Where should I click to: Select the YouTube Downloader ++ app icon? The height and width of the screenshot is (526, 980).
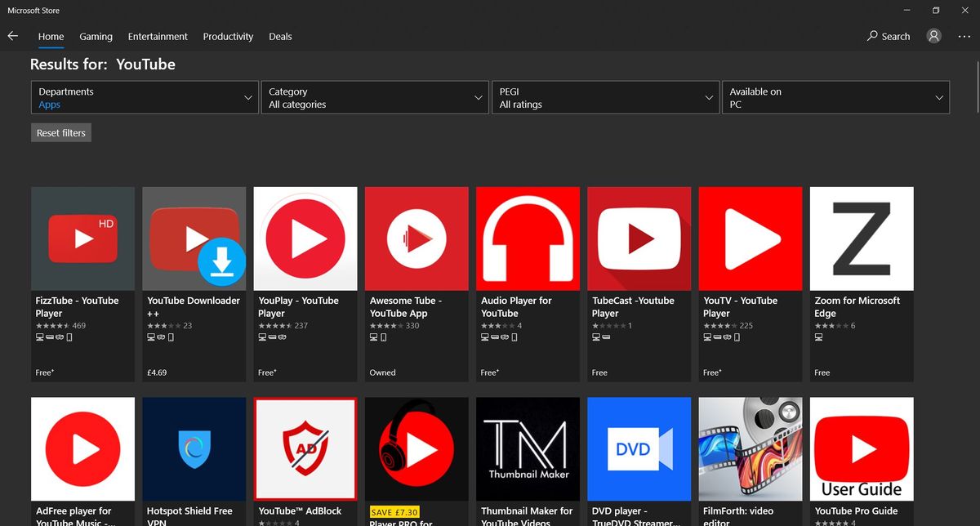[194, 238]
